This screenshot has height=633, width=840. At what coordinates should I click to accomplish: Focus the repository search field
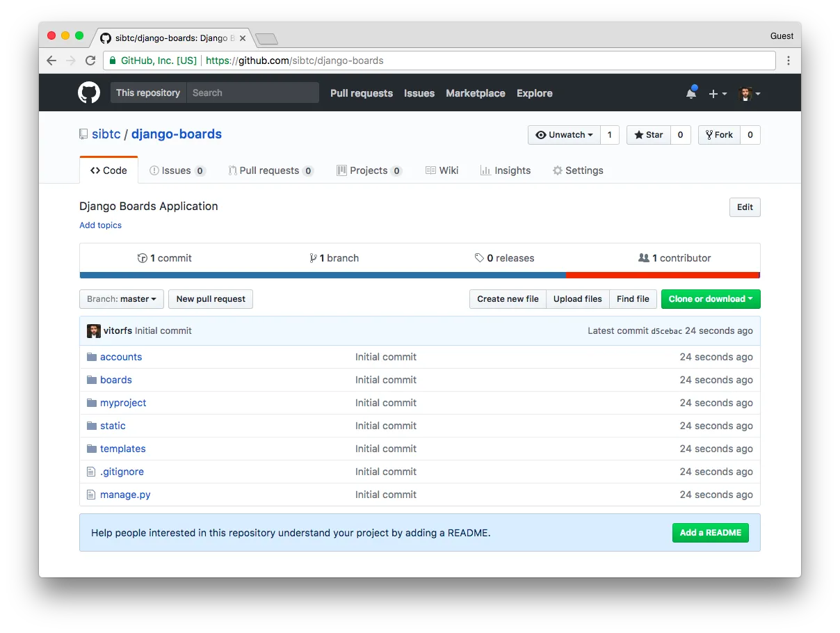click(252, 93)
